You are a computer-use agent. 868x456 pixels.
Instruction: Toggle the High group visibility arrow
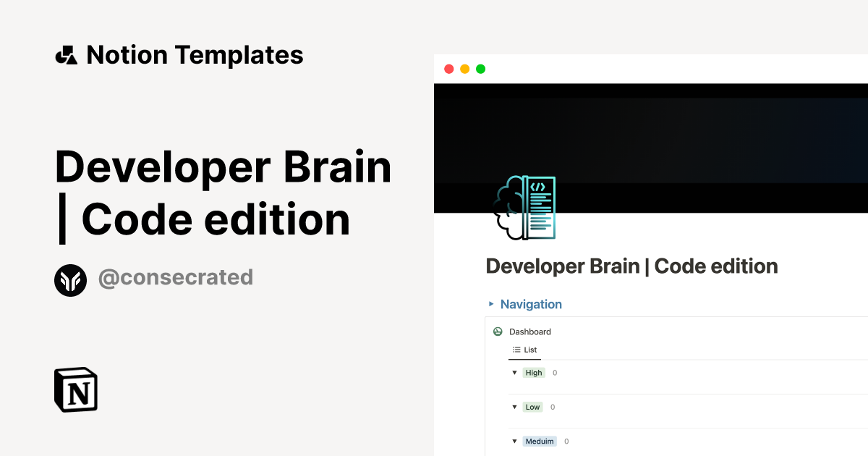coord(514,372)
